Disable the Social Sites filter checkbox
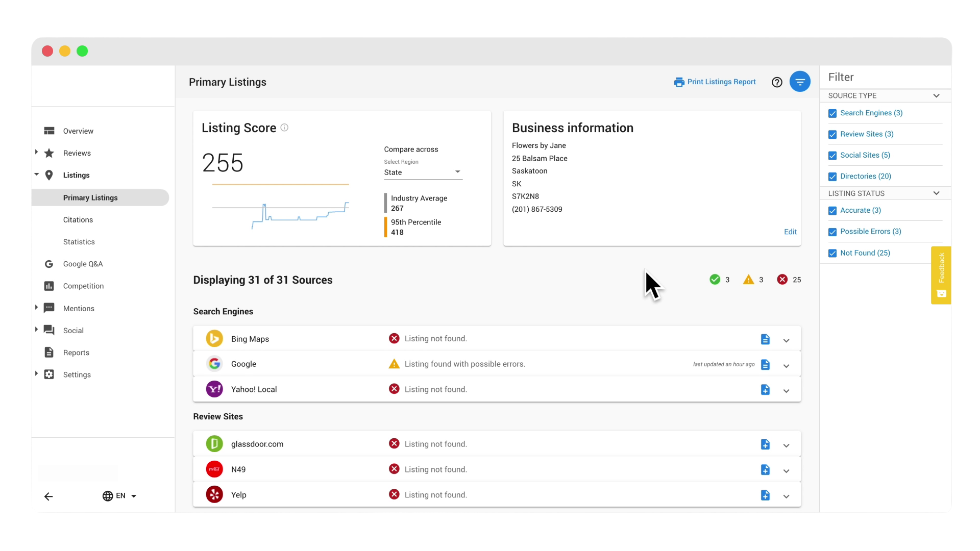Screen dimensions: 980x551 coord(832,155)
